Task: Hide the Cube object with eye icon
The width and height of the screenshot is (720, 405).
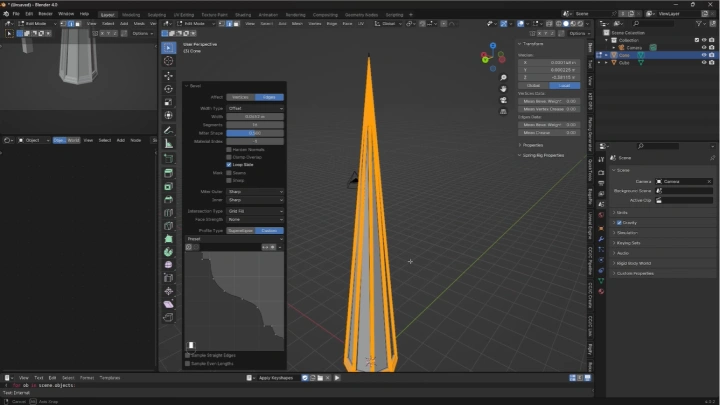Action: tap(704, 62)
